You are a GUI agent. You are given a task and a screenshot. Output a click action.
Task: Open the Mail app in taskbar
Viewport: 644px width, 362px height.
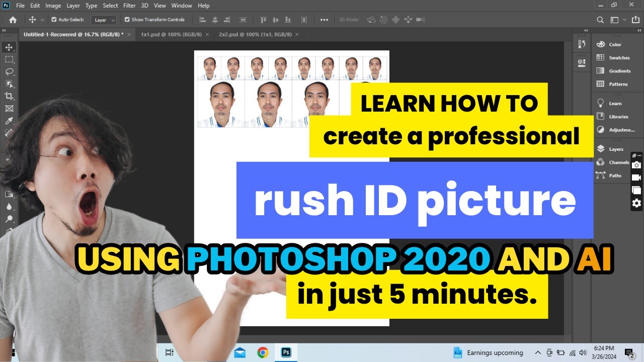click(239, 352)
